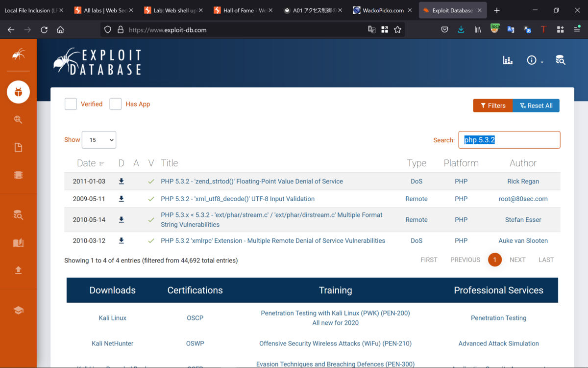Click the Kali Linux download link
The width and height of the screenshot is (588, 368).
(113, 318)
